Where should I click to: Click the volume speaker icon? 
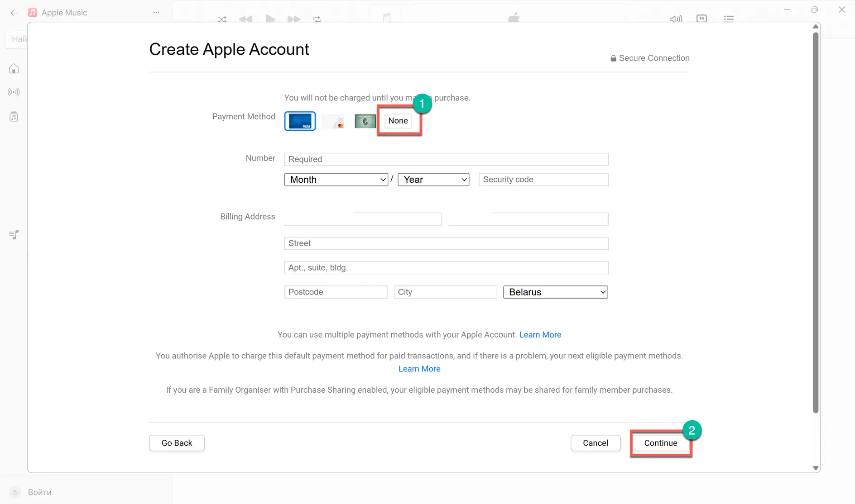(676, 19)
